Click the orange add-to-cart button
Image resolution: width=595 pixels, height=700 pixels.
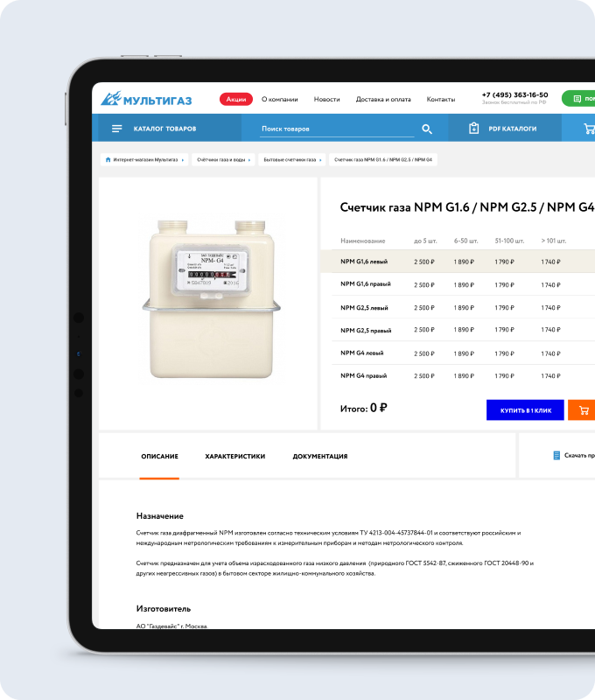tap(582, 410)
